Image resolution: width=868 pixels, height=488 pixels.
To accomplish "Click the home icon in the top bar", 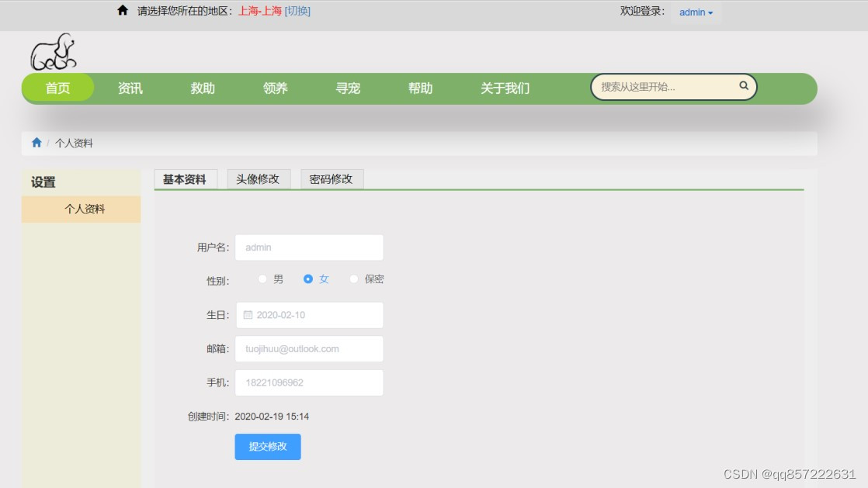I will [x=123, y=10].
